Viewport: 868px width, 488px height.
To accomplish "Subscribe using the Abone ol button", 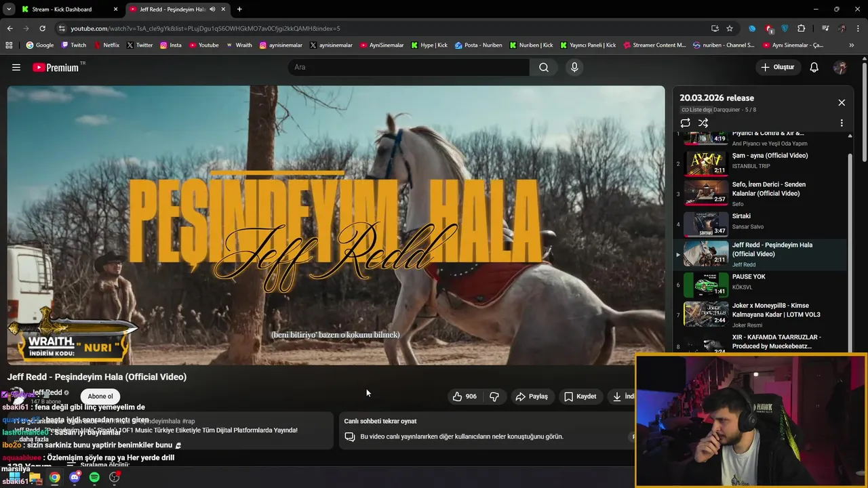I will 100,396.
